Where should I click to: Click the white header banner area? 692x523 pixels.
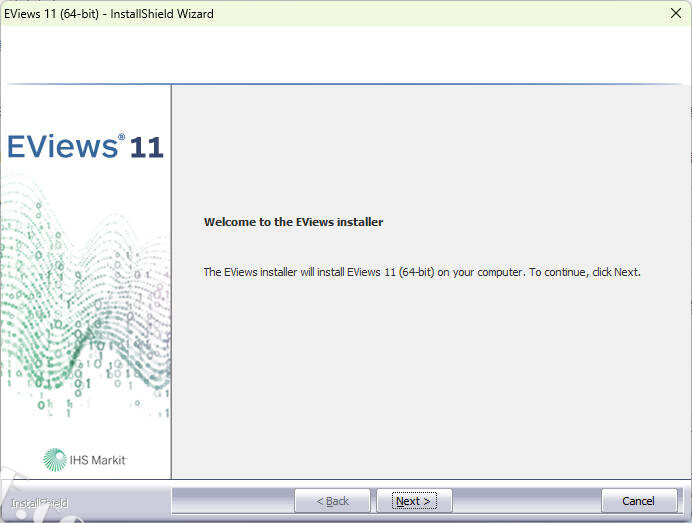[x=345, y=55]
